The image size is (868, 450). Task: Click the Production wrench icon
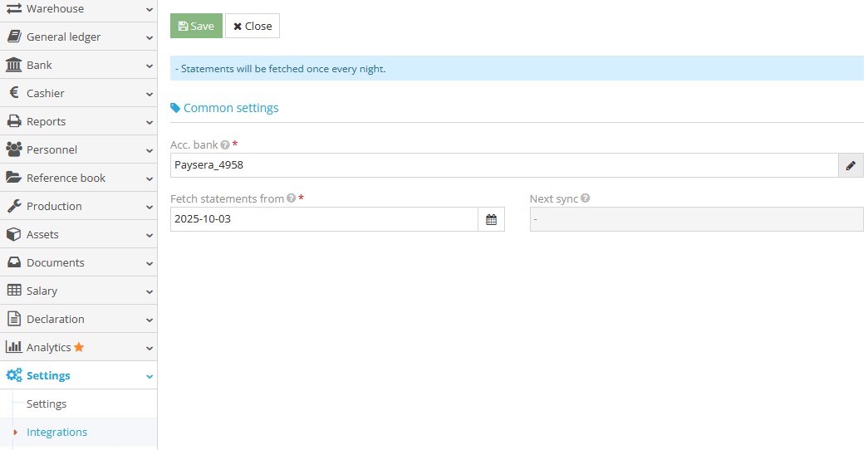(14, 206)
